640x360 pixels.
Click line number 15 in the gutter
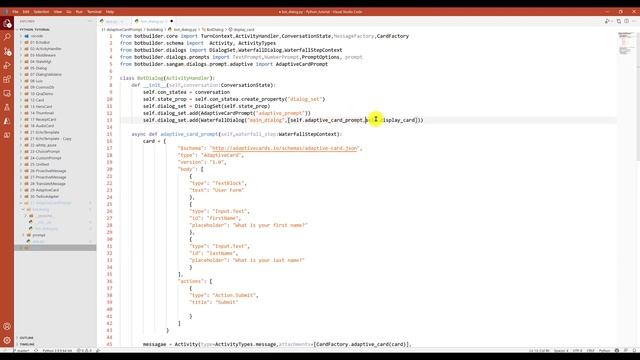pyautogui.click(x=109, y=134)
